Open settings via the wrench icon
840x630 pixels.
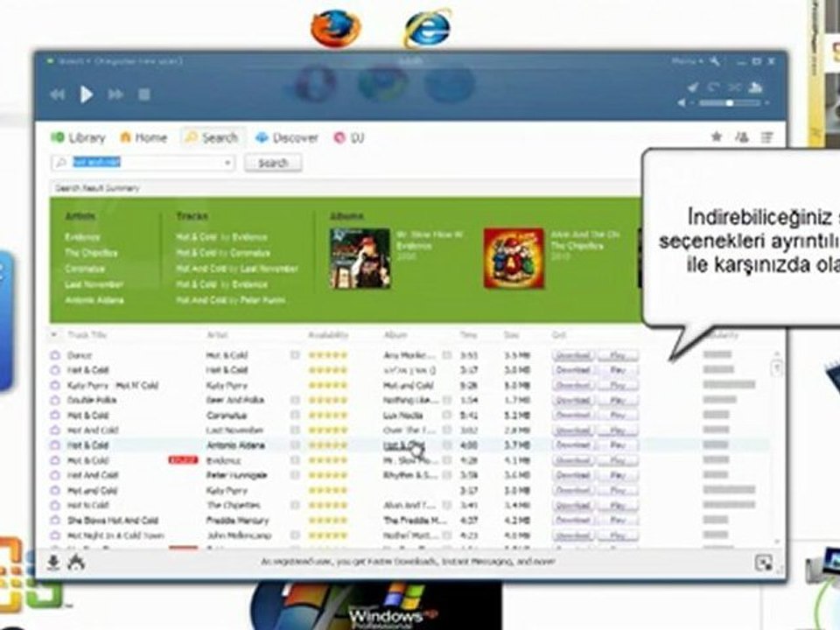(715, 61)
